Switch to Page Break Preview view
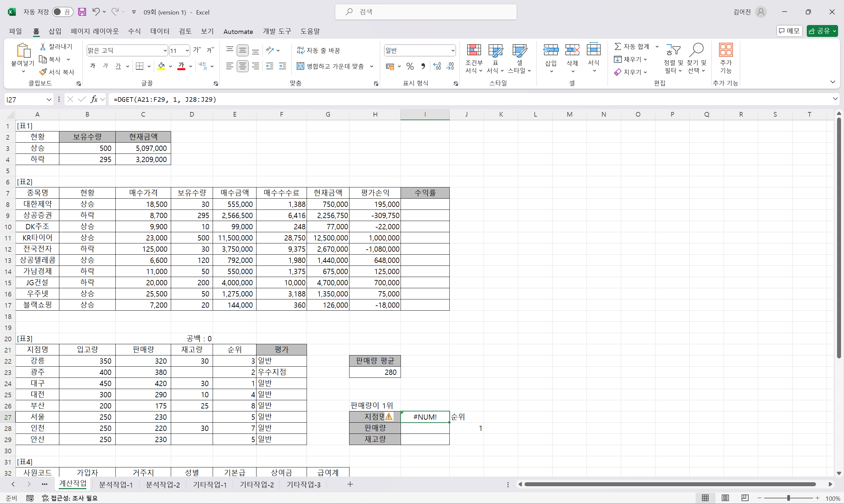This screenshot has height=504, width=844. pos(745,498)
